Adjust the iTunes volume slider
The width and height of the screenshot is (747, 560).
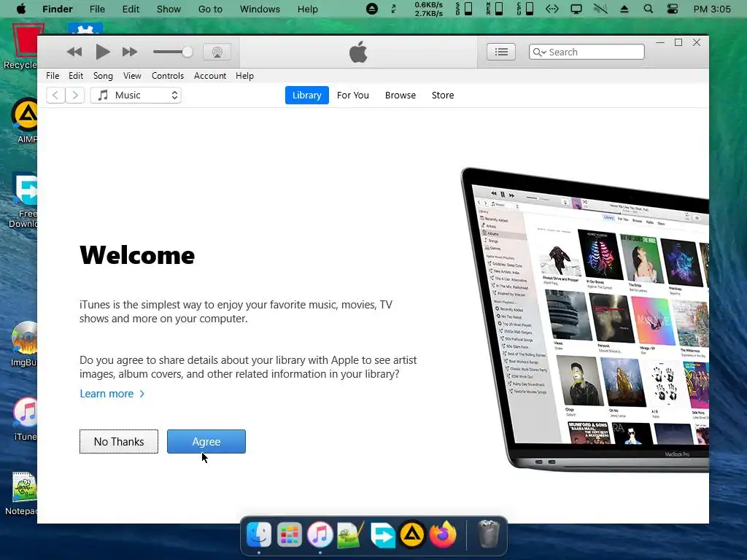point(172,52)
